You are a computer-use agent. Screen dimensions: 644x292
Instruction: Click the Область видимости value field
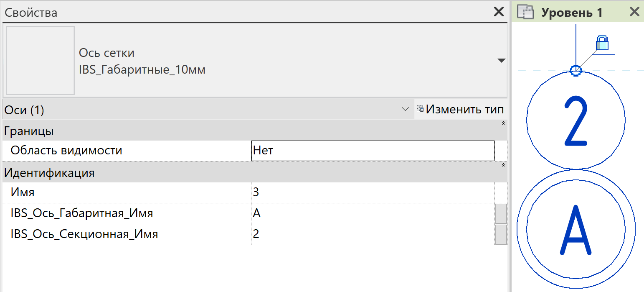point(373,151)
